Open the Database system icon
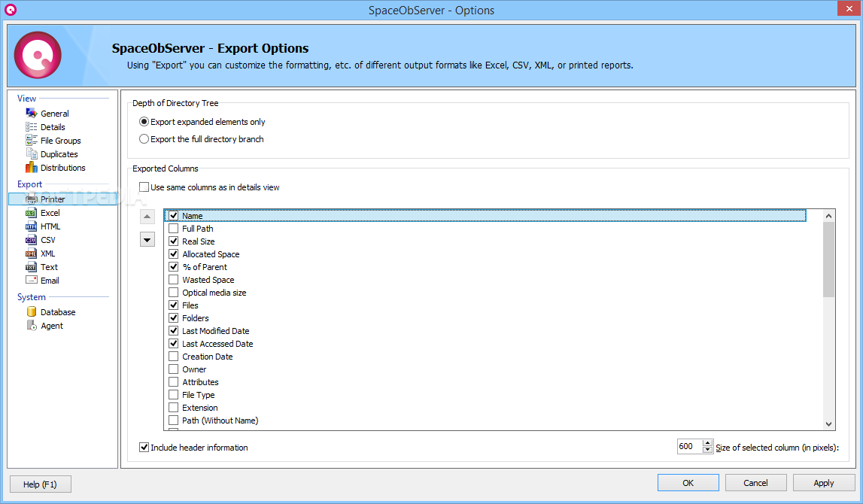863x504 pixels. tap(32, 312)
